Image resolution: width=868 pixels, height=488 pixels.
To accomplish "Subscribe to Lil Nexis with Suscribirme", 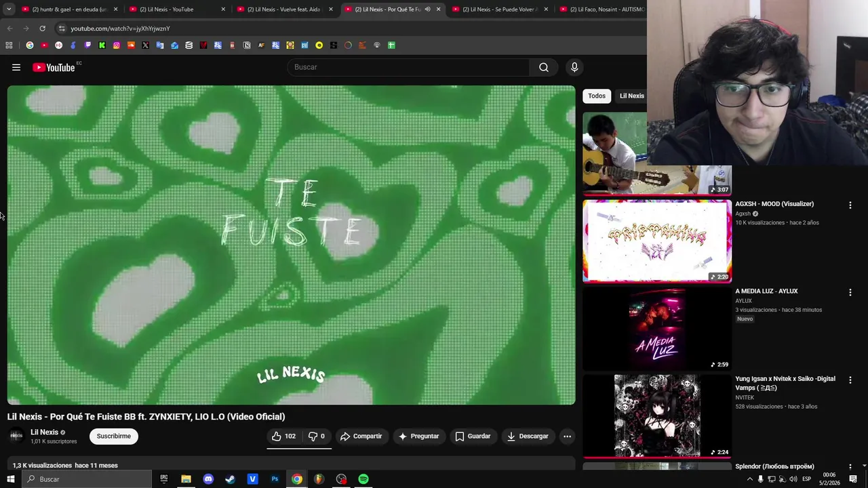I will [114, 436].
